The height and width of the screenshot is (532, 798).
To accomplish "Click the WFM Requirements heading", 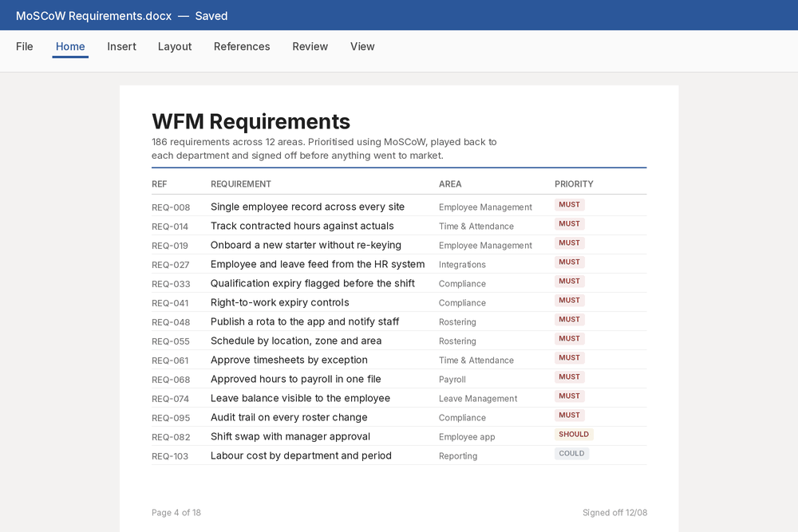I will [251, 121].
